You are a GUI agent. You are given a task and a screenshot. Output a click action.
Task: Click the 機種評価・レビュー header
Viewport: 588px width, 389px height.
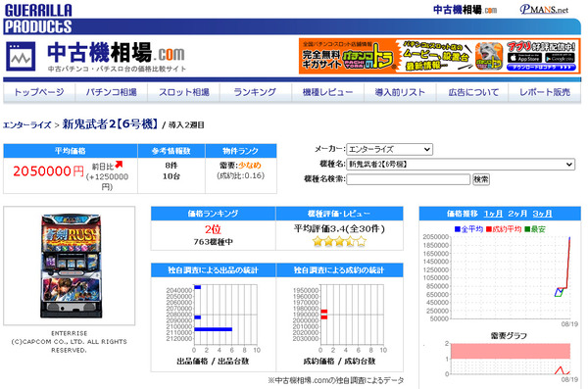click(x=339, y=214)
